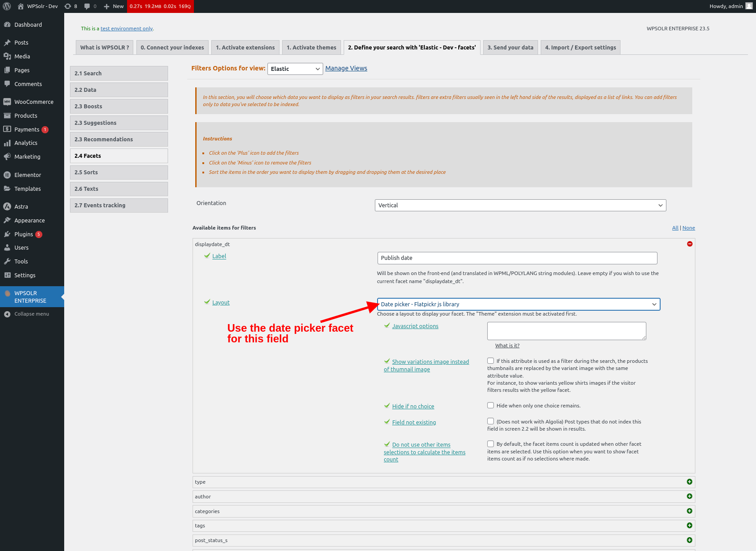Click into the Label text field
Screen dimensions: 756x551
click(x=517, y=258)
